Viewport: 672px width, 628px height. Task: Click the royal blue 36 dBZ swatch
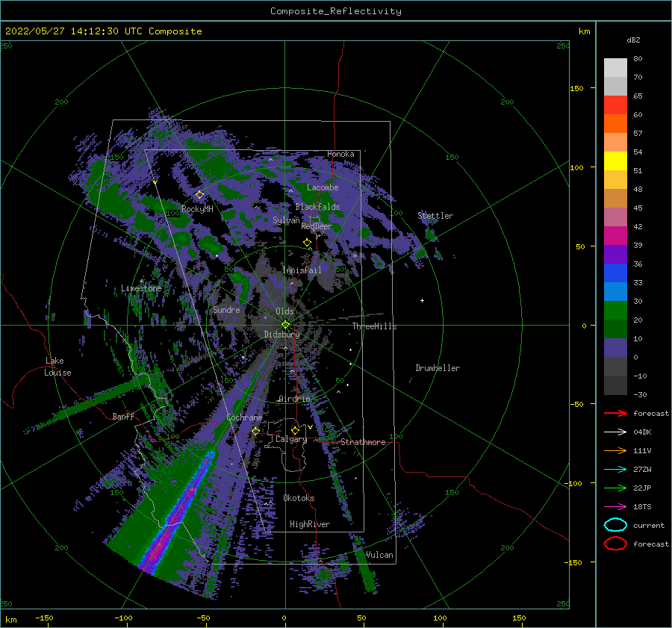point(615,273)
